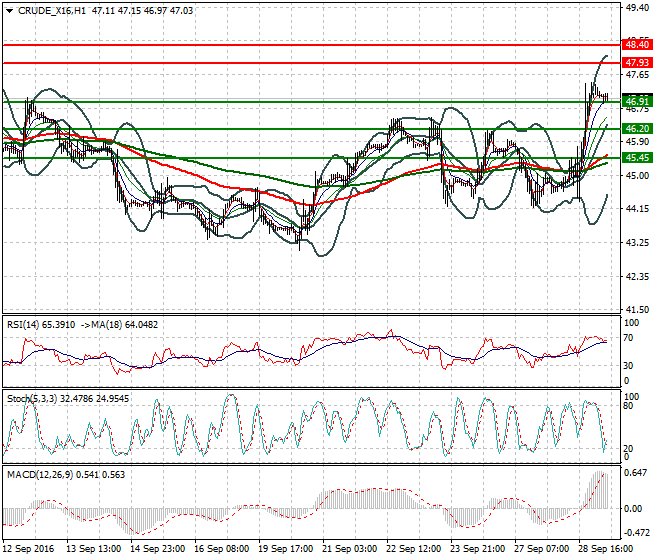Click the green 46.91 price level label
Screen dimensions: 660x560
(x=637, y=101)
